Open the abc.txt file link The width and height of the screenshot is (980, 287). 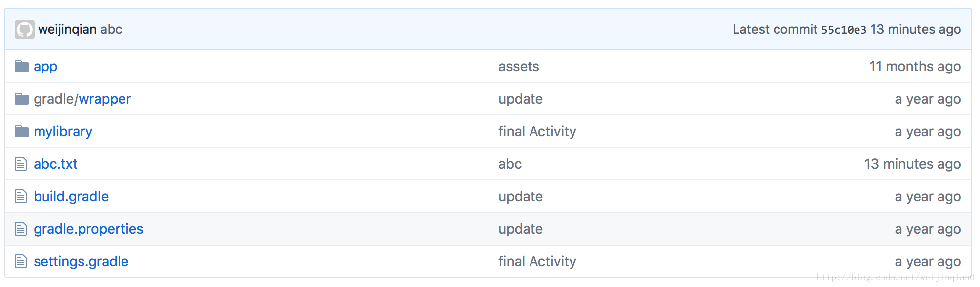pyautogui.click(x=55, y=164)
